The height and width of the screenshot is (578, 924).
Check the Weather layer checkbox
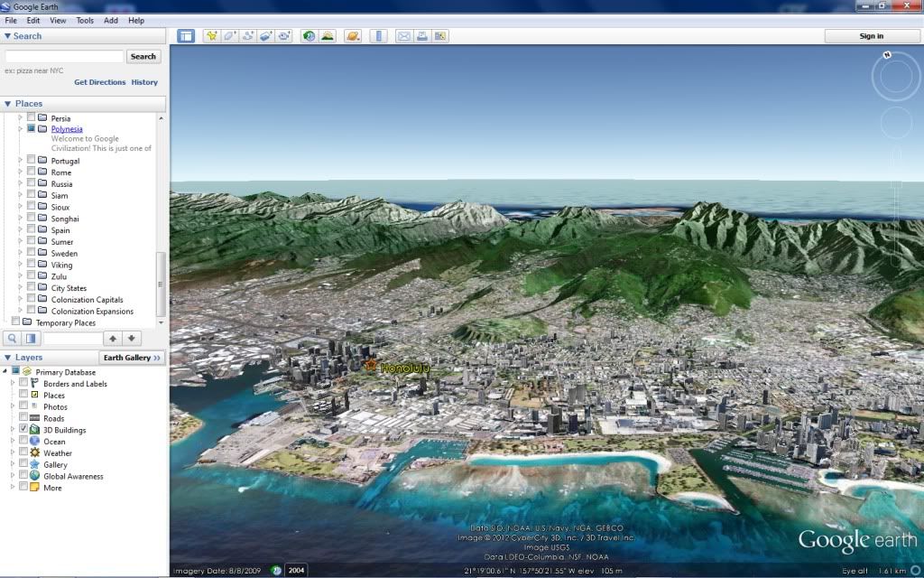[23, 452]
